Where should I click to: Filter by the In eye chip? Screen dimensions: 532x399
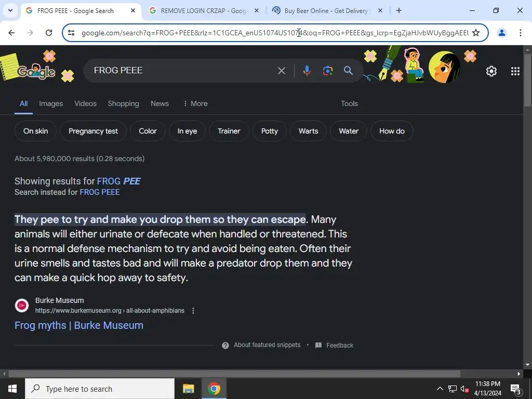click(x=187, y=131)
